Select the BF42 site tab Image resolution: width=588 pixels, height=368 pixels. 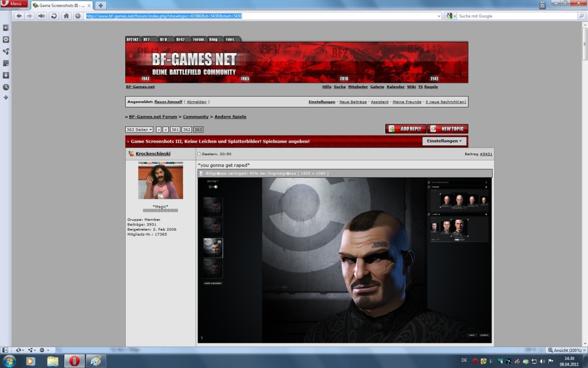click(181, 40)
